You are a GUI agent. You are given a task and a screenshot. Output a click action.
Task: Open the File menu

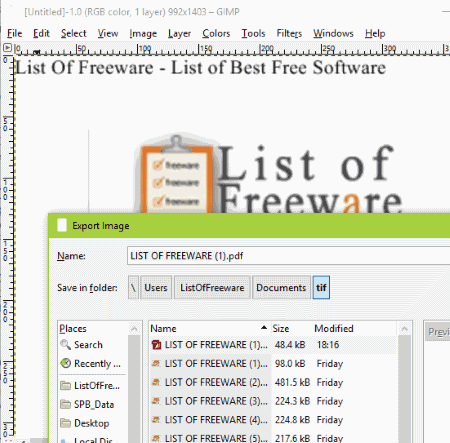14,33
